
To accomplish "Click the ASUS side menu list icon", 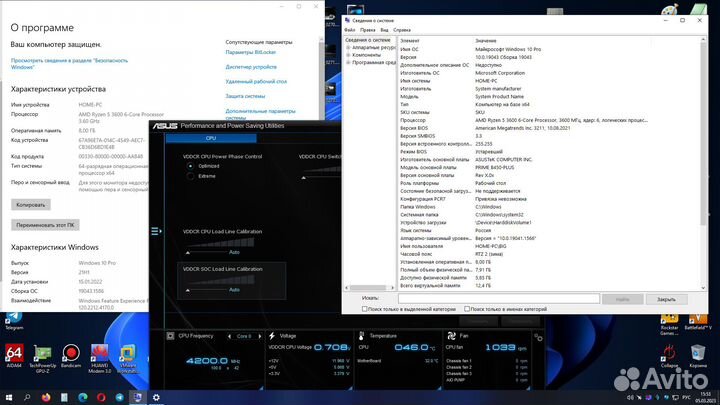I will tap(156, 231).
